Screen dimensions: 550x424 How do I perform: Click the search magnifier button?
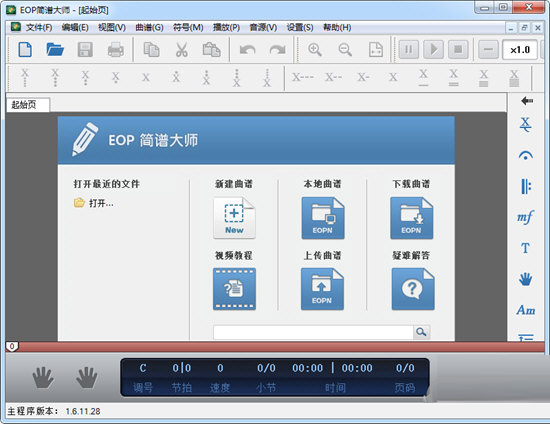(x=421, y=332)
